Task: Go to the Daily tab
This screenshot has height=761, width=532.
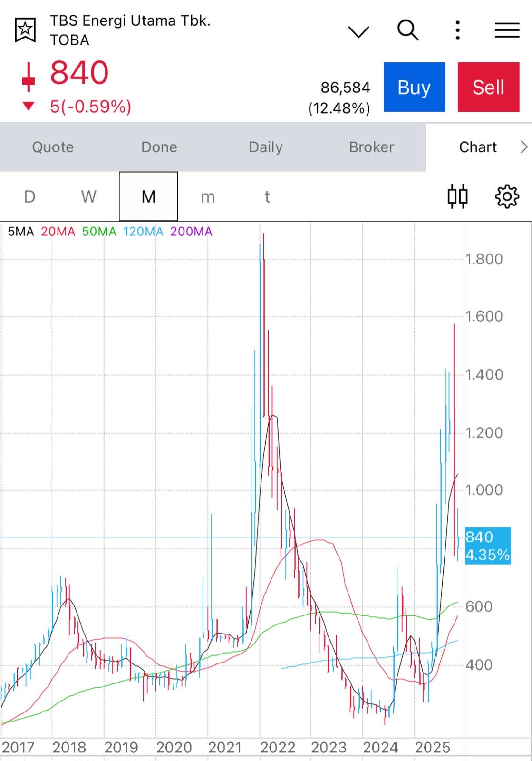Action: click(265, 147)
